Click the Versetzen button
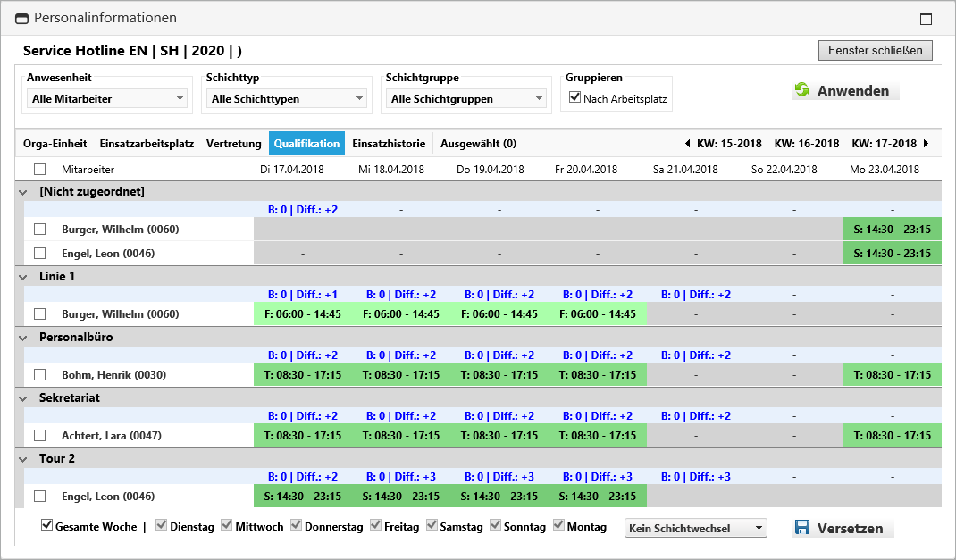 [843, 529]
